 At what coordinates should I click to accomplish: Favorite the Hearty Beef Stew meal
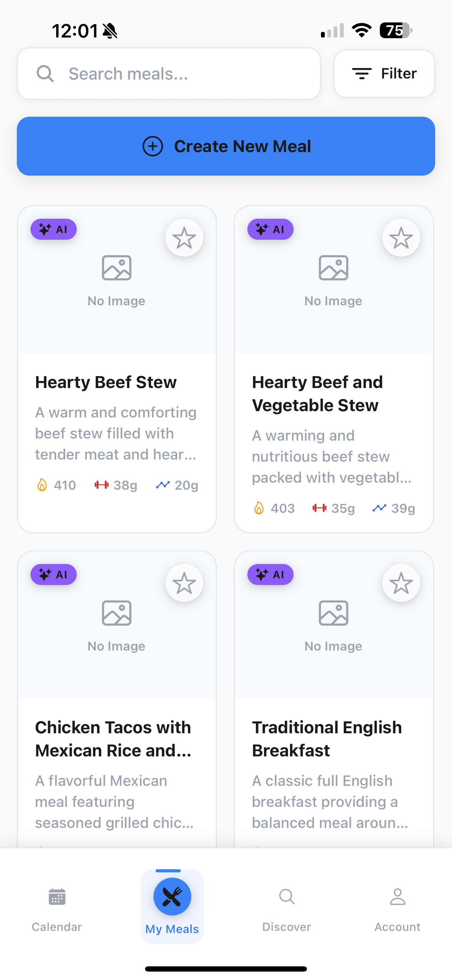184,238
